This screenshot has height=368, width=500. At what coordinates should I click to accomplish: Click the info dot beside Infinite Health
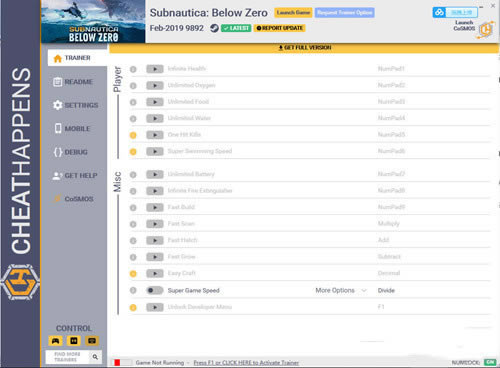tap(133, 69)
